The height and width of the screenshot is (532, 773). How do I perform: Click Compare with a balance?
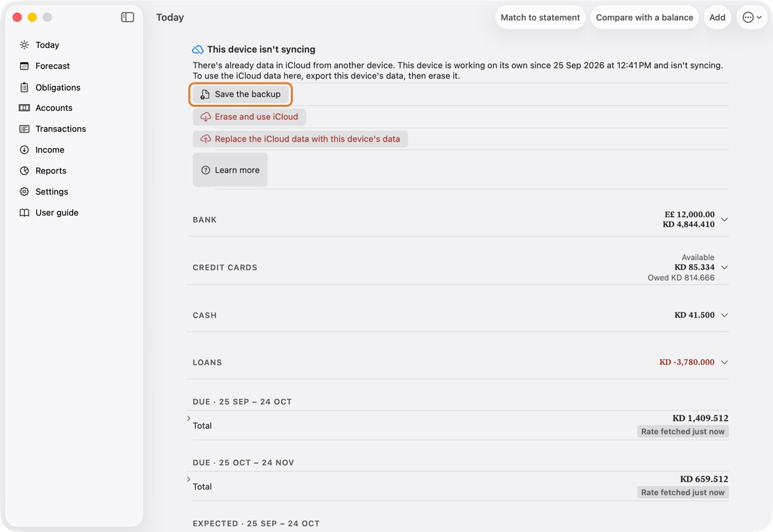click(x=645, y=17)
